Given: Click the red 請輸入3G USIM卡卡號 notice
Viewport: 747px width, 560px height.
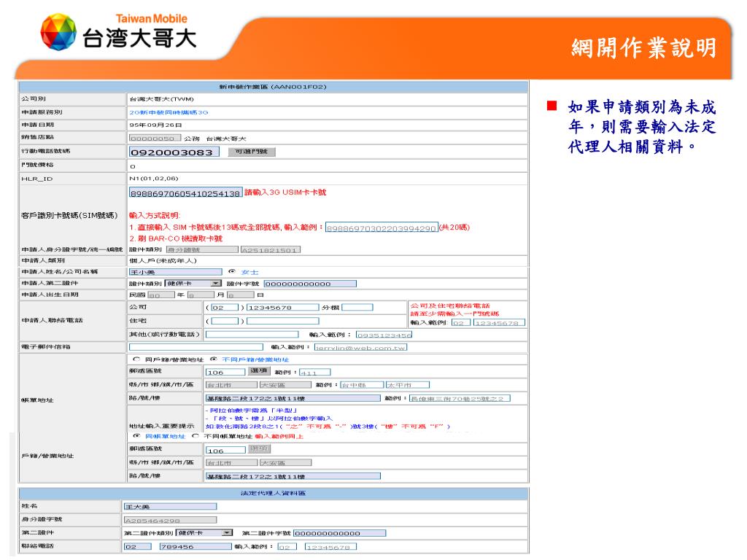Looking at the screenshot, I should pyautogui.click(x=285, y=192).
